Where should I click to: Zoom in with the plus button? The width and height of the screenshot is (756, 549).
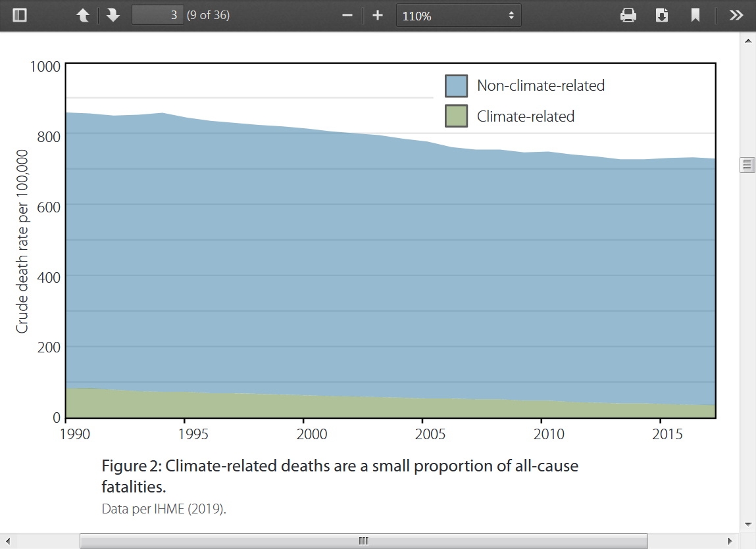click(378, 15)
